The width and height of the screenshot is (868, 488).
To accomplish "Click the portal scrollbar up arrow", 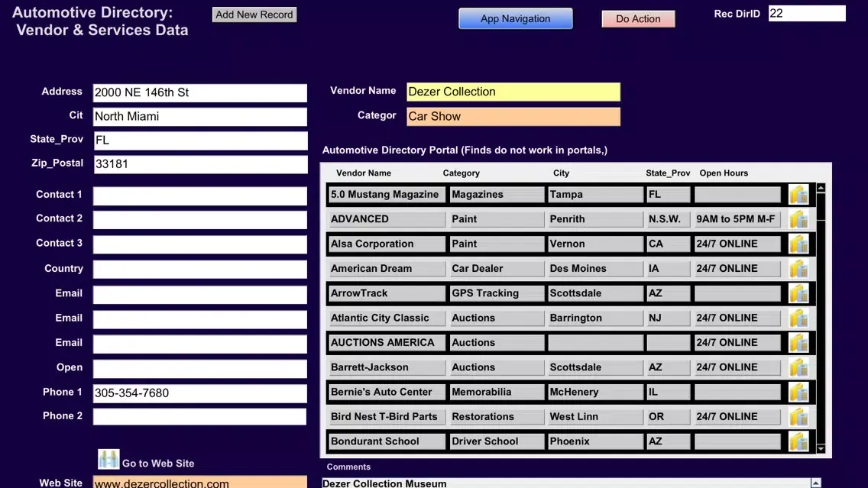I will (x=821, y=188).
